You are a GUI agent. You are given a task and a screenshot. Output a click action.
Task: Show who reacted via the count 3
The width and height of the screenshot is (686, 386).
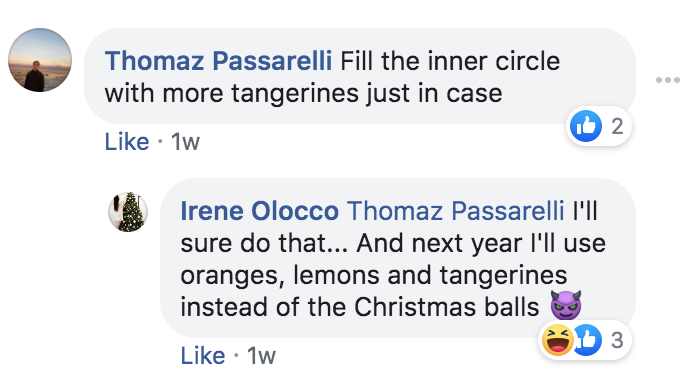point(617,340)
